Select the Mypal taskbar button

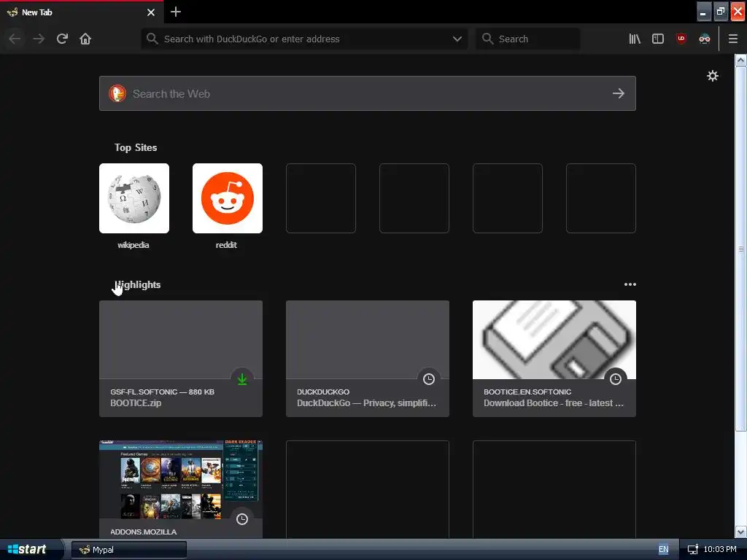coord(128,550)
